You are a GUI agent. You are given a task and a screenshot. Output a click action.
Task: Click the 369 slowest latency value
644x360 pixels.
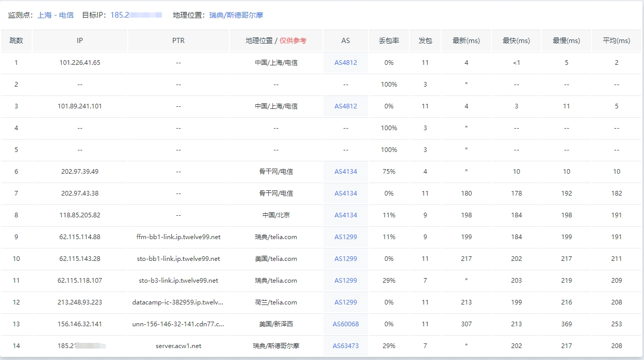coord(567,324)
